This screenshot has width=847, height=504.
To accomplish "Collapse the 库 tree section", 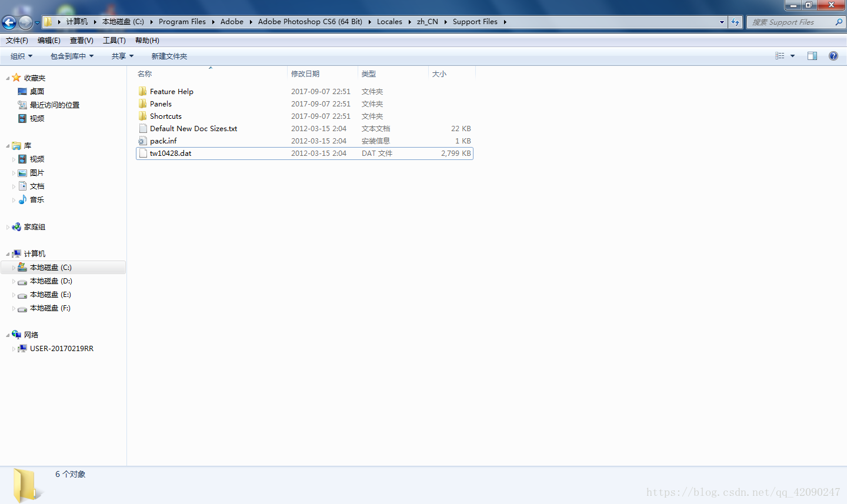I will (8, 146).
